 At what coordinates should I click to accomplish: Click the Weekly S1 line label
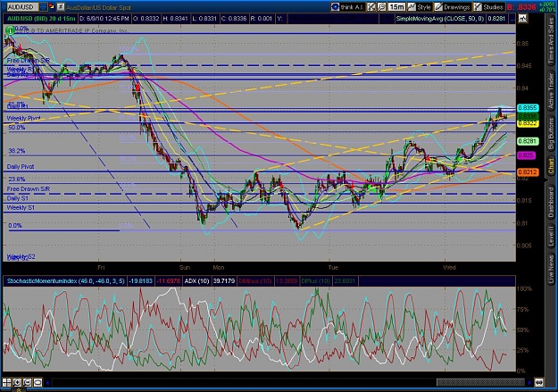click(x=21, y=207)
